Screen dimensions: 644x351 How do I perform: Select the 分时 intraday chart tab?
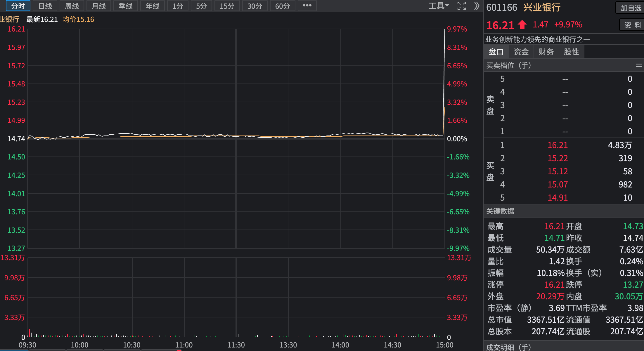18,6
